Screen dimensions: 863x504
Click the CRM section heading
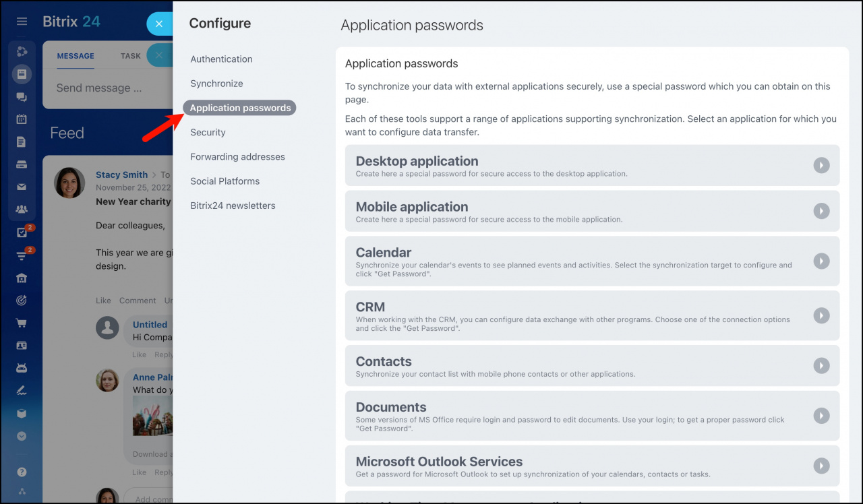(x=370, y=307)
